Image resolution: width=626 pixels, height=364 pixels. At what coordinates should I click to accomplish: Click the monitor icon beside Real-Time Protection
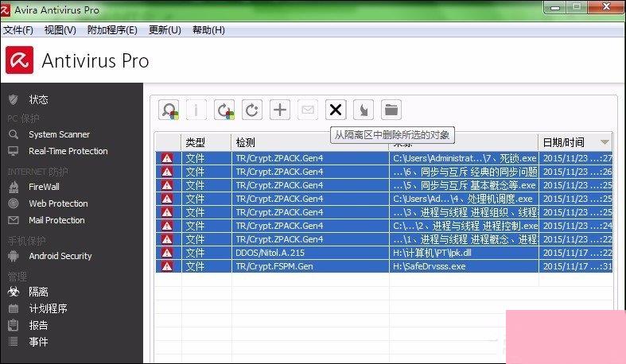pyautogui.click(x=14, y=151)
